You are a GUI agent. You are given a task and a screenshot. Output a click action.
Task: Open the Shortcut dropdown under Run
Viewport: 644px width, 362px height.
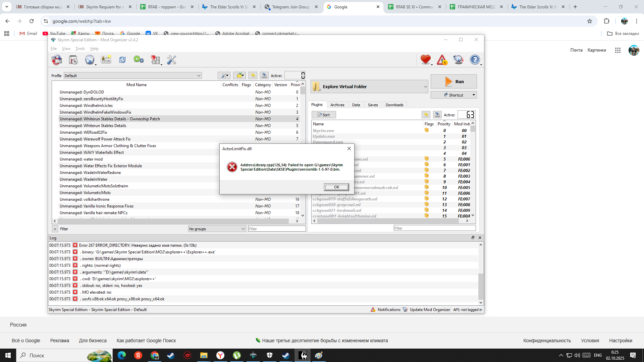click(x=453, y=95)
